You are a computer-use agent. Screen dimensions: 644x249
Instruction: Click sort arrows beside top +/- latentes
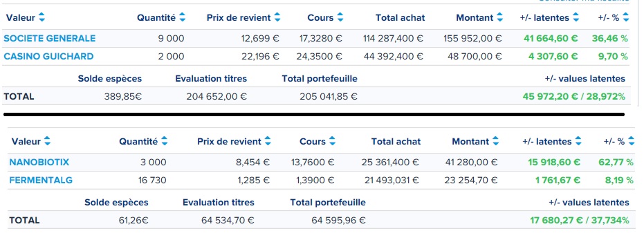click(576, 18)
